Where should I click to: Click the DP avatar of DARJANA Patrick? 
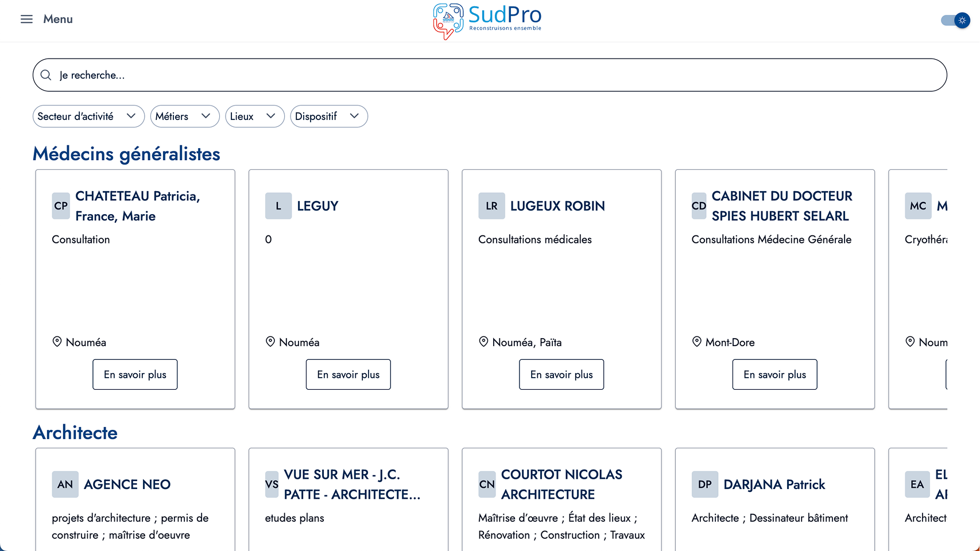click(705, 484)
